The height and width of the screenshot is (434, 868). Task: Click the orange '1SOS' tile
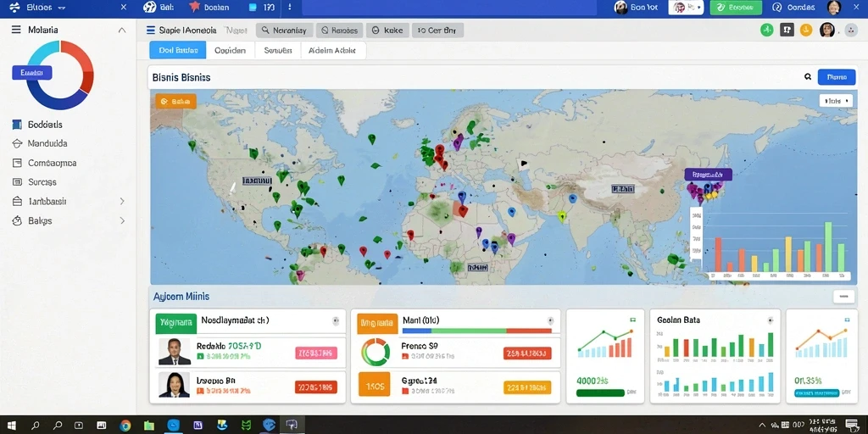[x=375, y=384]
